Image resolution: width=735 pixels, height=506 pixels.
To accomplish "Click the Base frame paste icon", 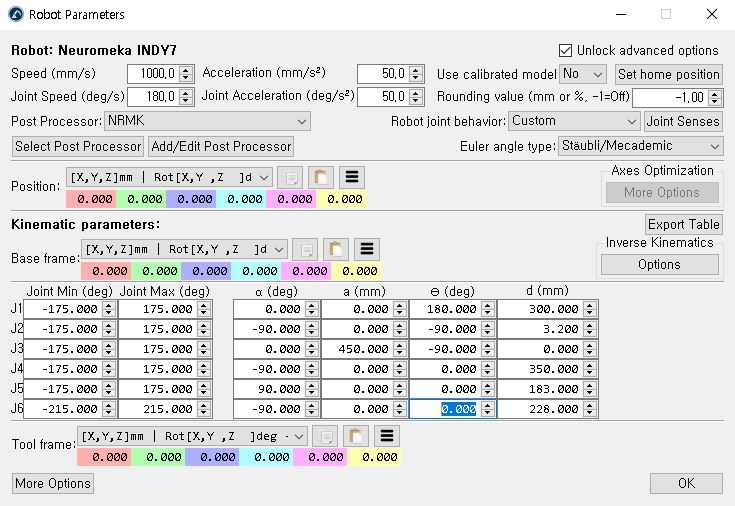I will pyautogui.click(x=336, y=249).
